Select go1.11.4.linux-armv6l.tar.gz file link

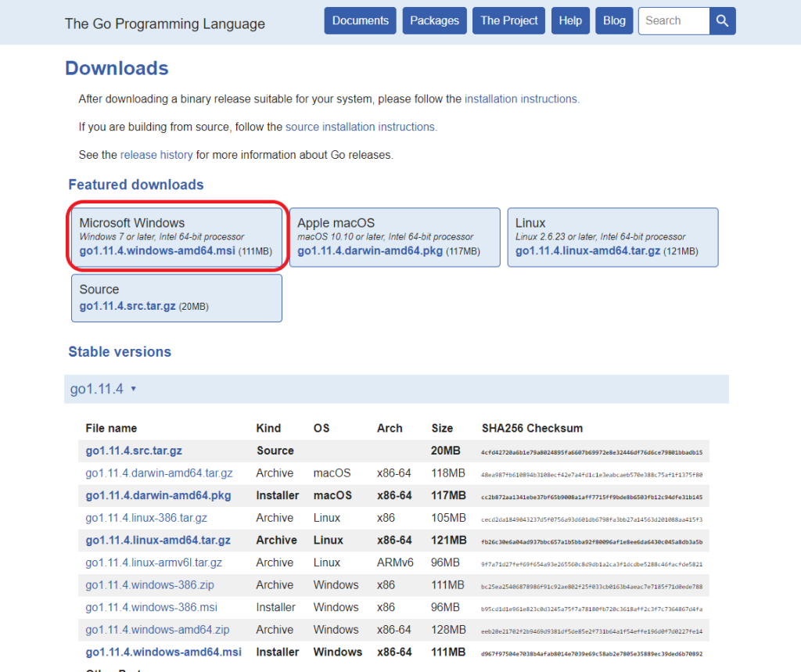(x=153, y=562)
